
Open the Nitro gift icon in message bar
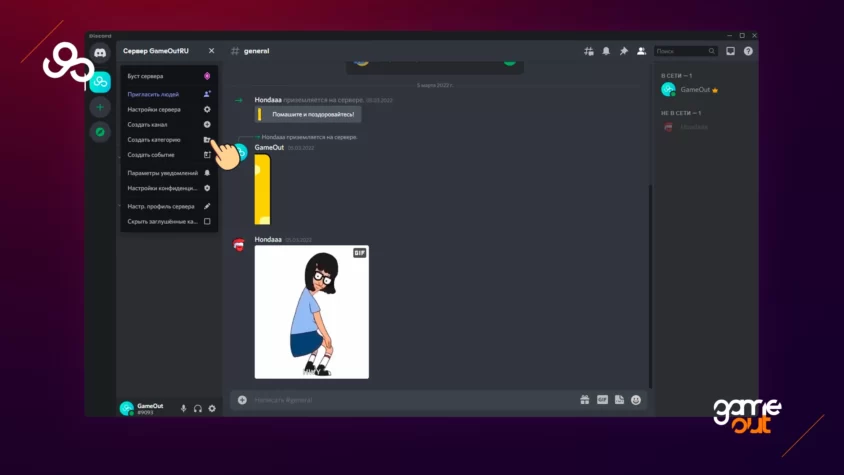pos(585,400)
